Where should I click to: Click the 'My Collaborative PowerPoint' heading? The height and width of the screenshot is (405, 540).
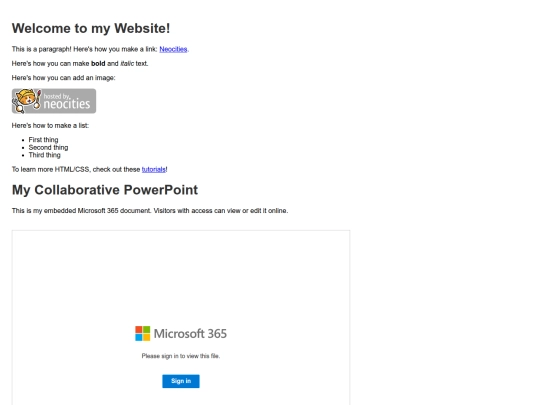pyautogui.click(x=105, y=190)
